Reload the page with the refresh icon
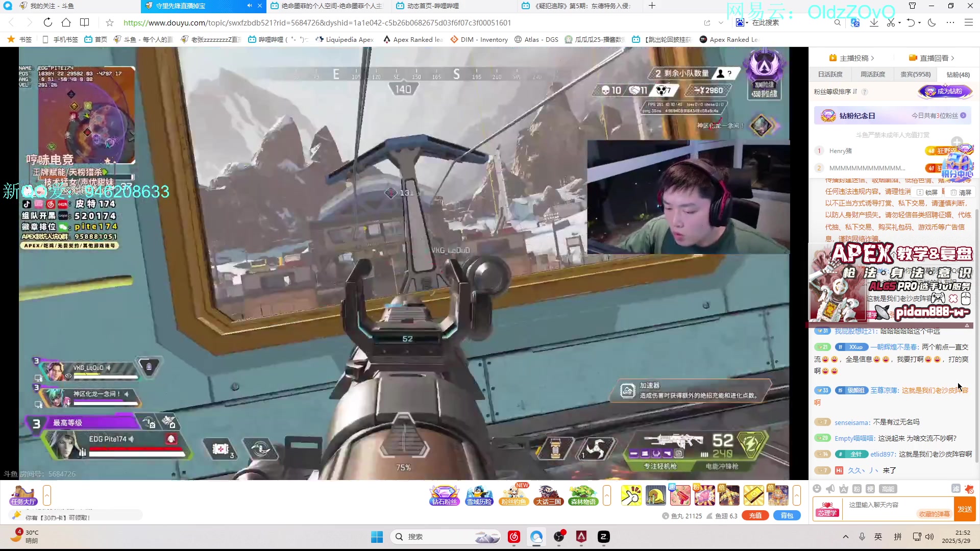Screen dimensions: 980x551 tap(47, 22)
